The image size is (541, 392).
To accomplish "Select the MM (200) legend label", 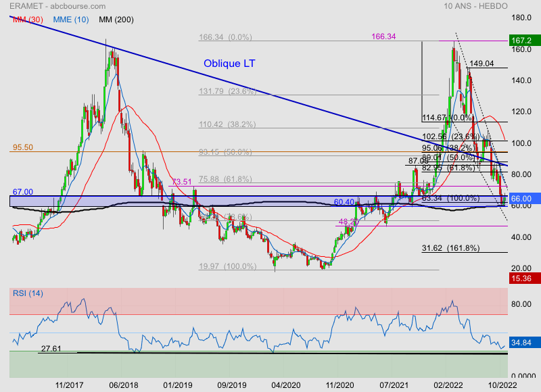I will pyautogui.click(x=116, y=20).
